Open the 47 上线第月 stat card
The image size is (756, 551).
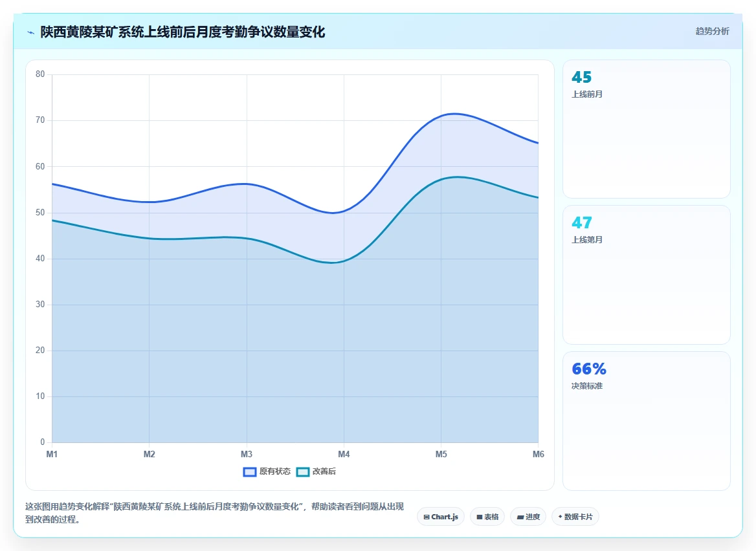tap(647, 275)
